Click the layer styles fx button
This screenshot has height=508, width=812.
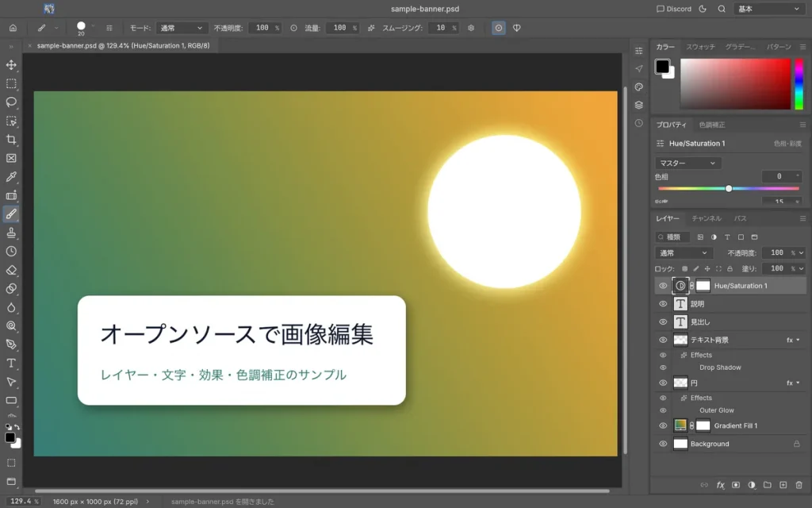tap(720, 485)
